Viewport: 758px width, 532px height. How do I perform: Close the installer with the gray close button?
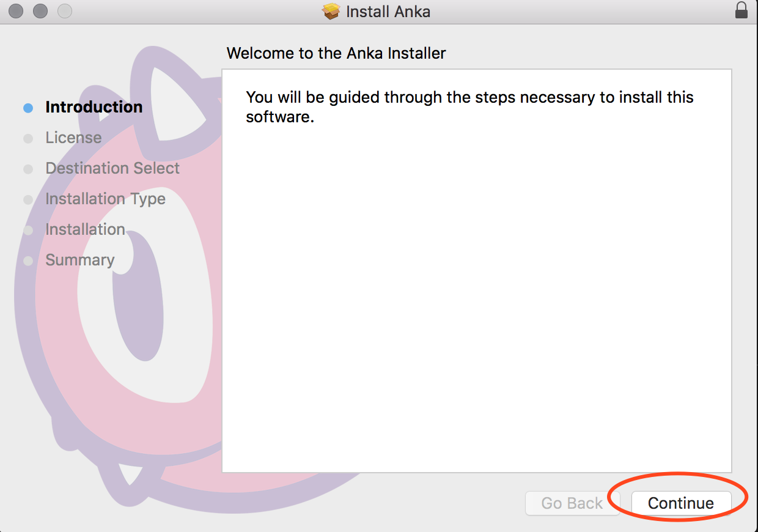(16, 10)
